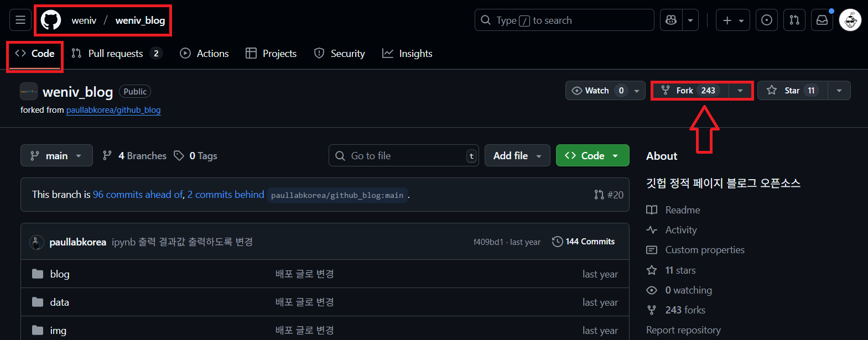Open the create new plus dropdown

733,20
